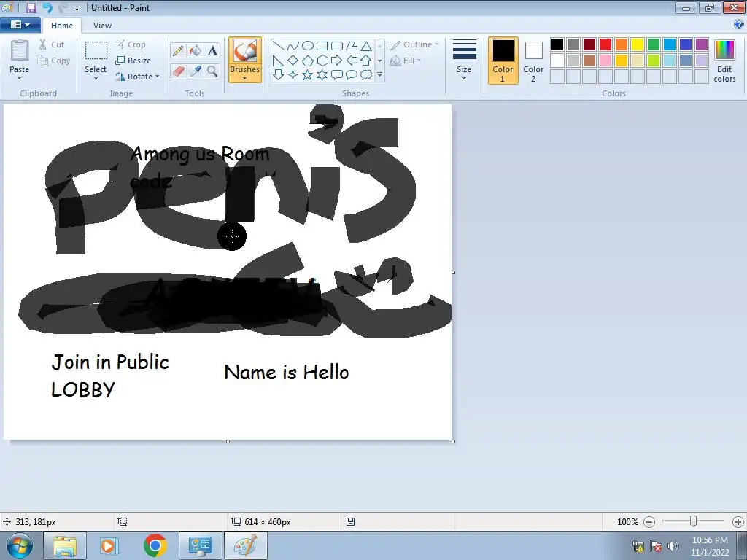Open the Windows Start button
The image size is (747, 560).
click(19, 545)
